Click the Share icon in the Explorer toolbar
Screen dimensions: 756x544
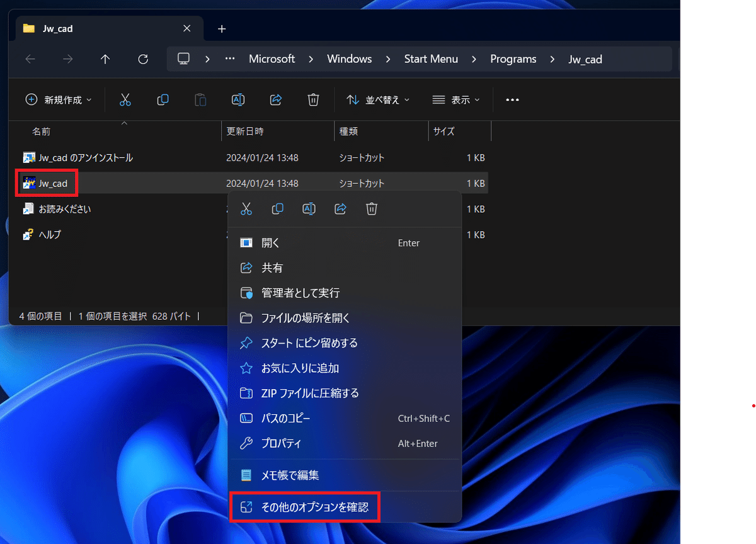275,99
